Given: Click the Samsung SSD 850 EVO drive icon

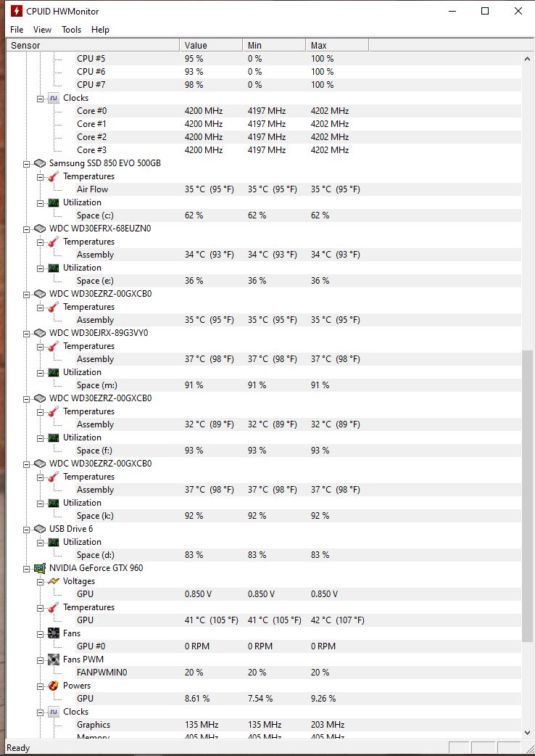Looking at the screenshot, I should tap(40, 163).
